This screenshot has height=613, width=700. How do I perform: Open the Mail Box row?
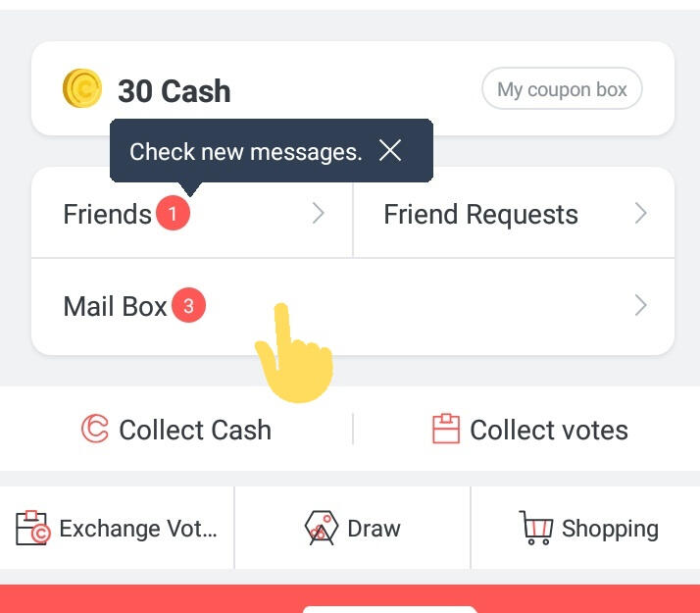pyautogui.click(x=353, y=307)
